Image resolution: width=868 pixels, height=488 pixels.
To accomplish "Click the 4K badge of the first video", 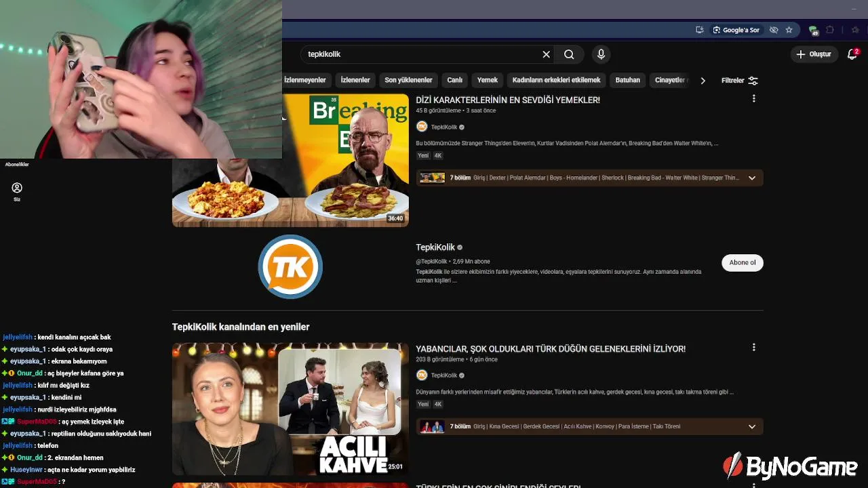I will [x=438, y=156].
